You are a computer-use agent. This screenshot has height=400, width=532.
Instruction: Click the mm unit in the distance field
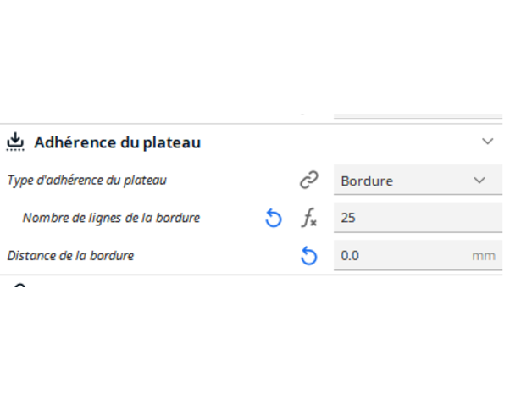coord(484,255)
